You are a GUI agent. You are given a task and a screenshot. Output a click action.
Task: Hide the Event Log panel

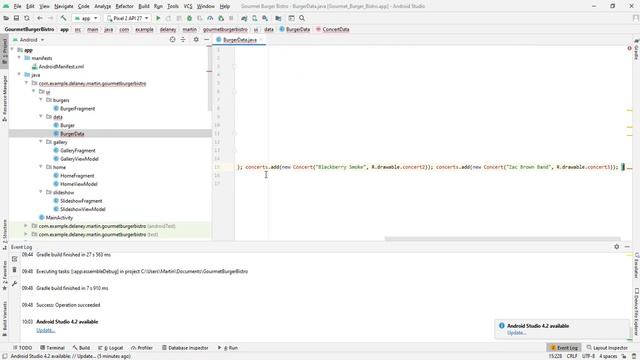627,247
